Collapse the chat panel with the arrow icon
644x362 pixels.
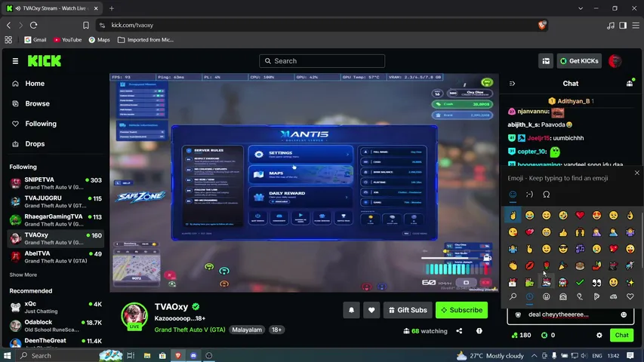coord(512,83)
